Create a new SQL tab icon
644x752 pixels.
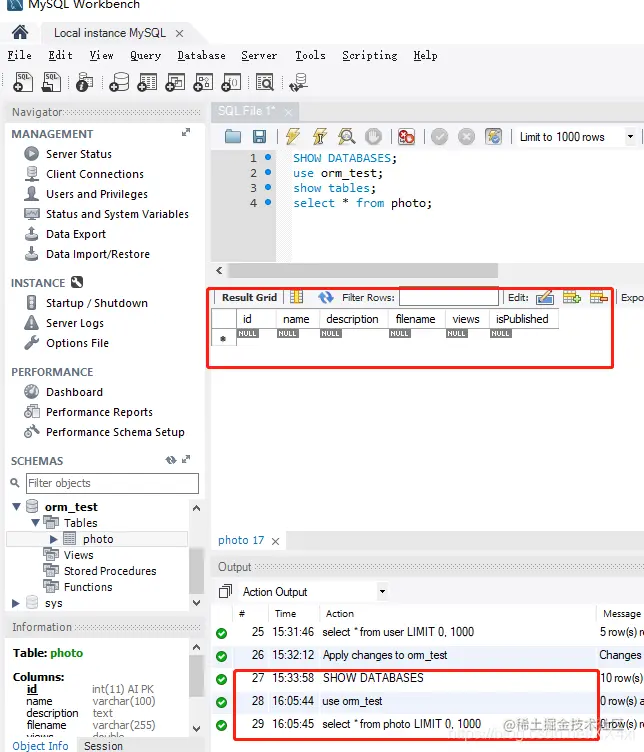[23, 82]
